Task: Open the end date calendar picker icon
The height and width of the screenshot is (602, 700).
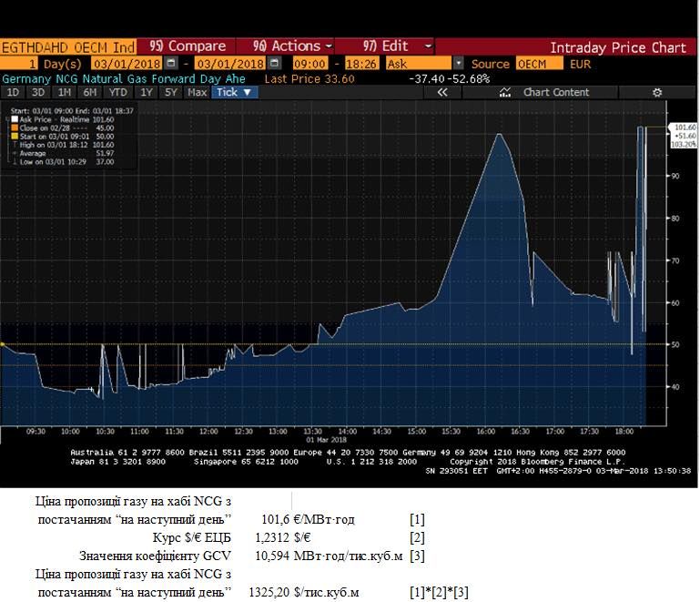Action: pos(275,64)
